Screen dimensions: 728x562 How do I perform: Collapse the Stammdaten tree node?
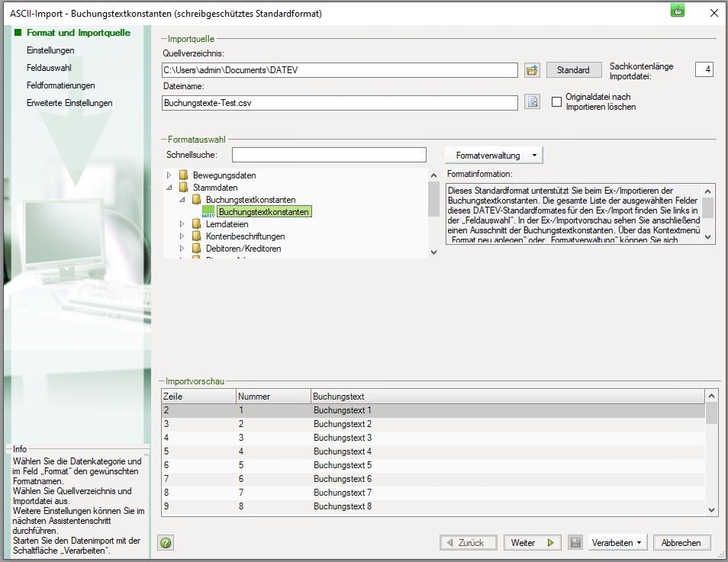tap(169, 188)
